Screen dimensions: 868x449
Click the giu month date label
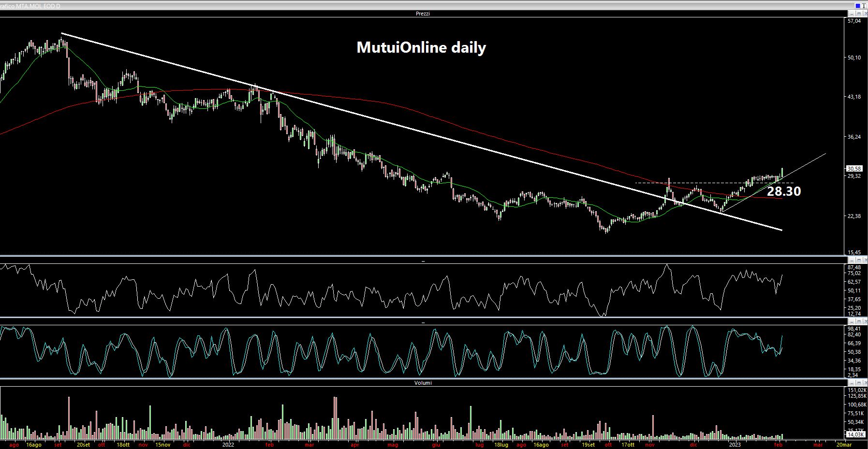coord(436,445)
